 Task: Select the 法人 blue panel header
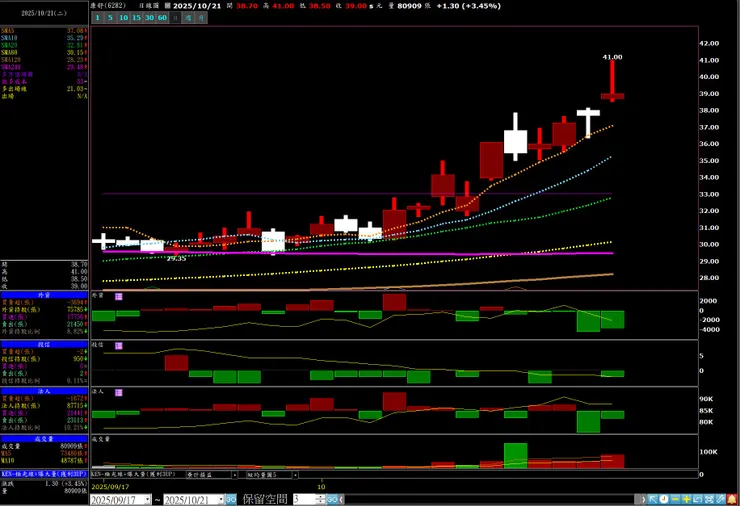tap(44, 391)
